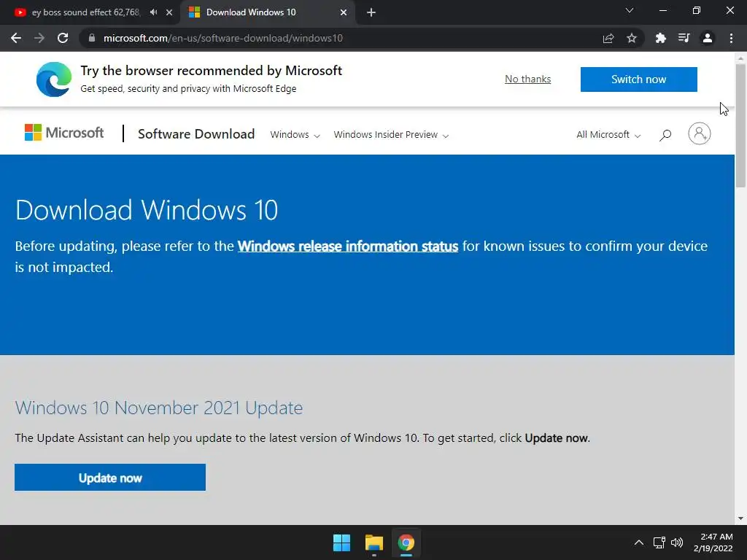
Task: Bookmark this tab with the star icon
Action: [632, 38]
